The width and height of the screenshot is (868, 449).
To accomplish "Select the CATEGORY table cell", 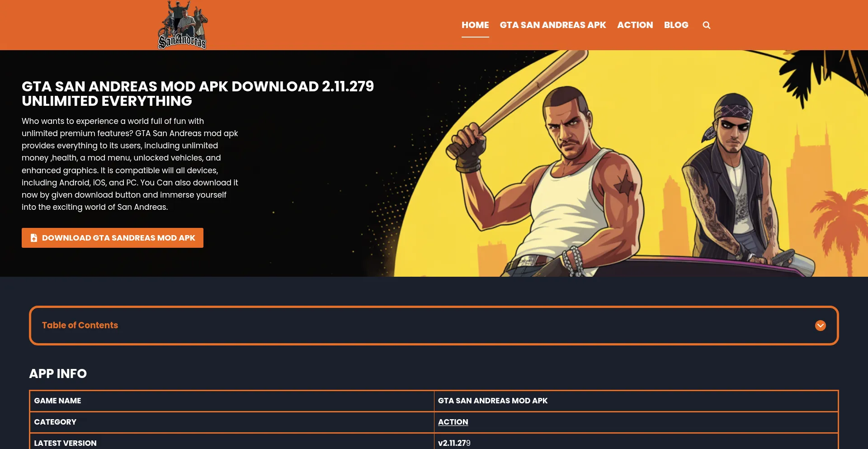I will click(232, 422).
